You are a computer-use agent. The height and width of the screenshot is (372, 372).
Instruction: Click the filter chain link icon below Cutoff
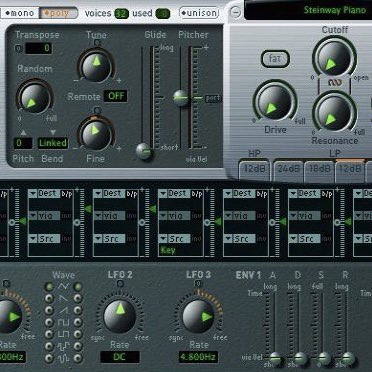pyautogui.click(x=334, y=82)
